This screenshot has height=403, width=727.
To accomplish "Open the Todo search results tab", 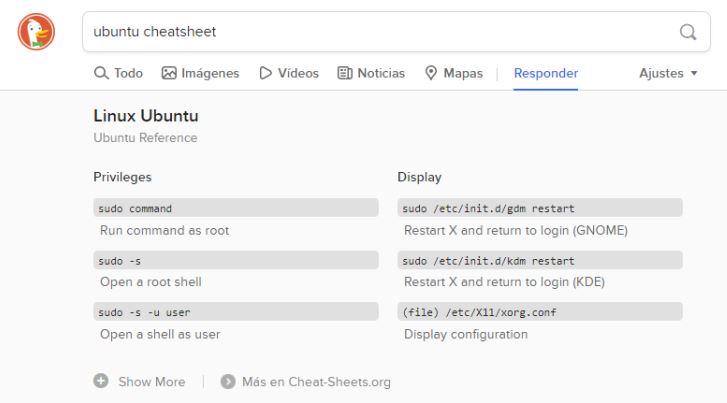I will 118,73.
